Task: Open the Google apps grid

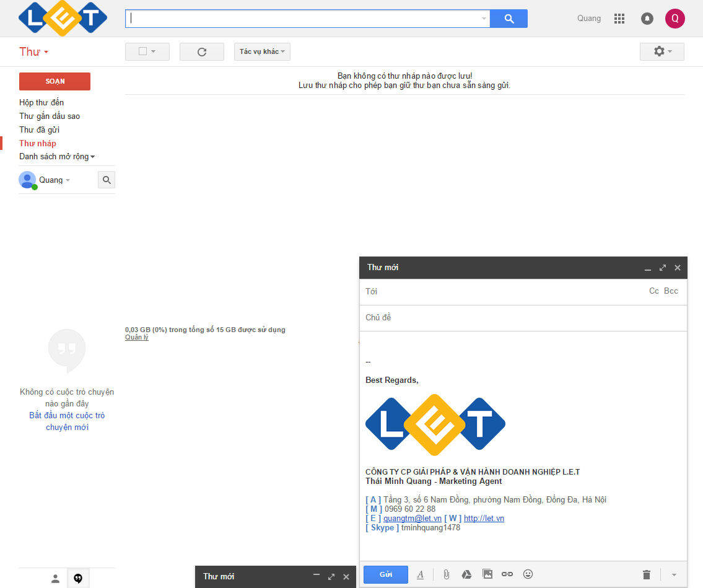Action: [x=619, y=18]
